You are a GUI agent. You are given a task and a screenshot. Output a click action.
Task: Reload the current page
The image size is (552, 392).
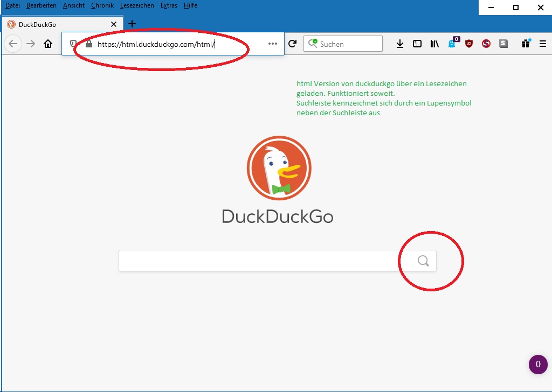click(292, 44)
